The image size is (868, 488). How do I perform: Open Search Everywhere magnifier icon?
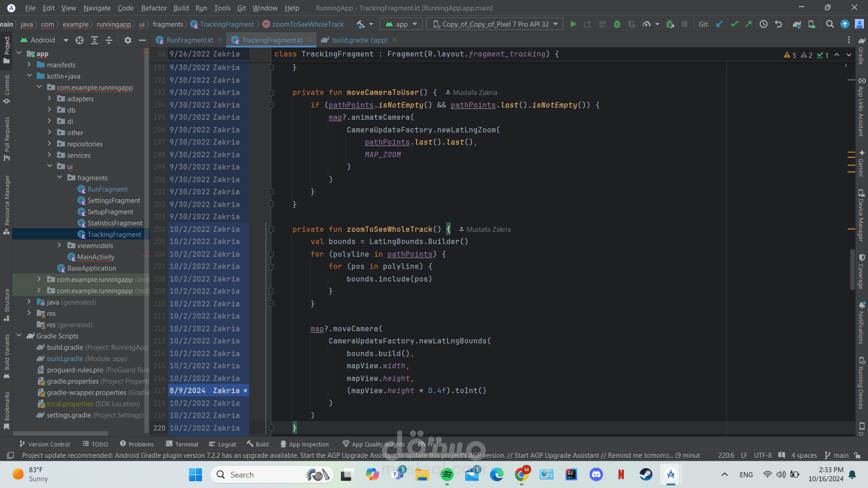pyautogui.click(x=830, y=24)
